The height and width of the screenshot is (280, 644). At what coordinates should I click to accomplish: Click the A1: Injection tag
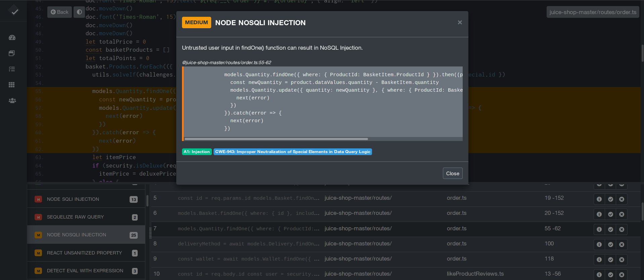[197, 152]
